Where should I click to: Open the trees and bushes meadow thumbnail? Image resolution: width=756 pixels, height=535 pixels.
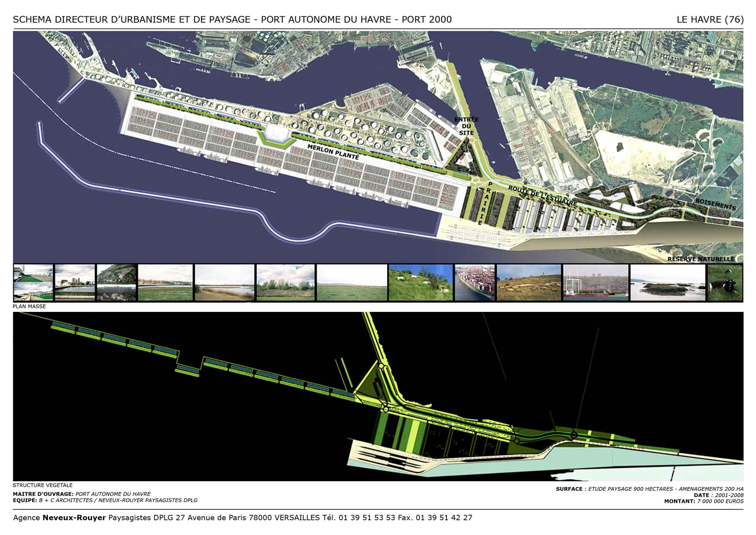tap(285, 283)
